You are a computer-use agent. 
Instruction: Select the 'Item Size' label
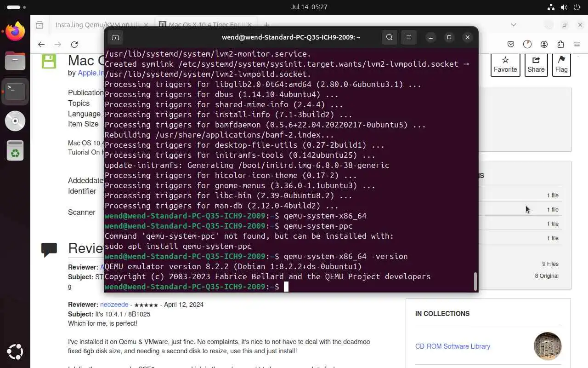coord(83,124)
